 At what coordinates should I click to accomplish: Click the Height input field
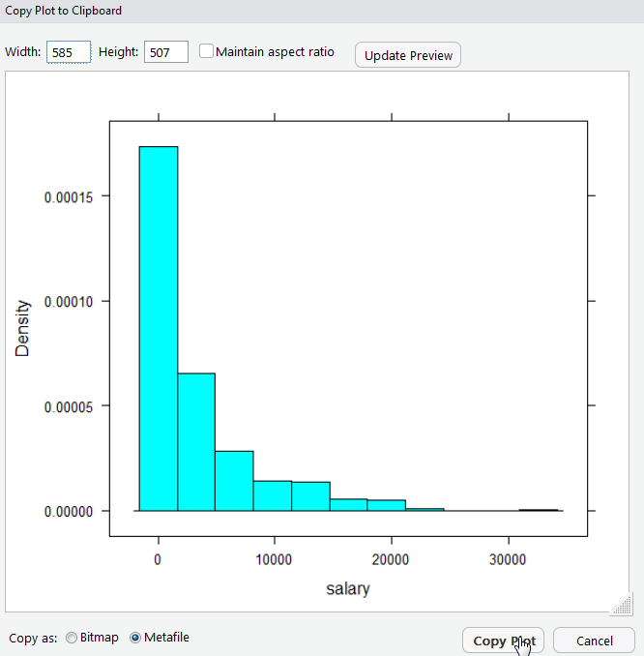pyautogui.click(x=165, y=52)
